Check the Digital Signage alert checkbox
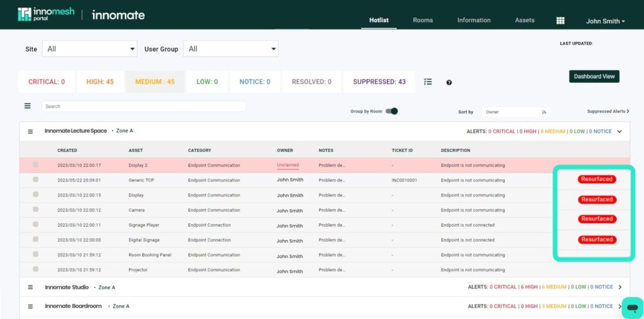The image size is (644, 319). tap(36, 239)
